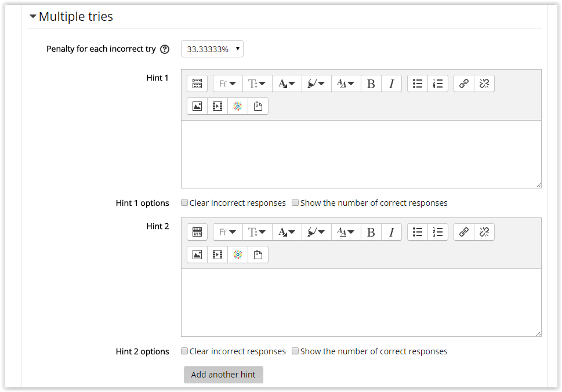This screenshot has width=562, height=392.
Task: Insert bulleted list in Hint 2 editor
Action: (418, 232)
